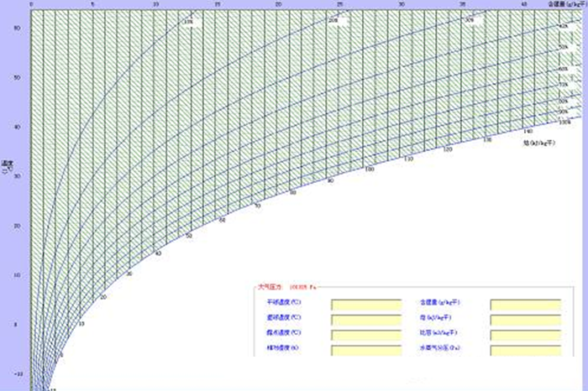The image size is (588, 391).
Task: Click the wet-bulb temperature (湿球温度) input field
Action: point(366,320)
